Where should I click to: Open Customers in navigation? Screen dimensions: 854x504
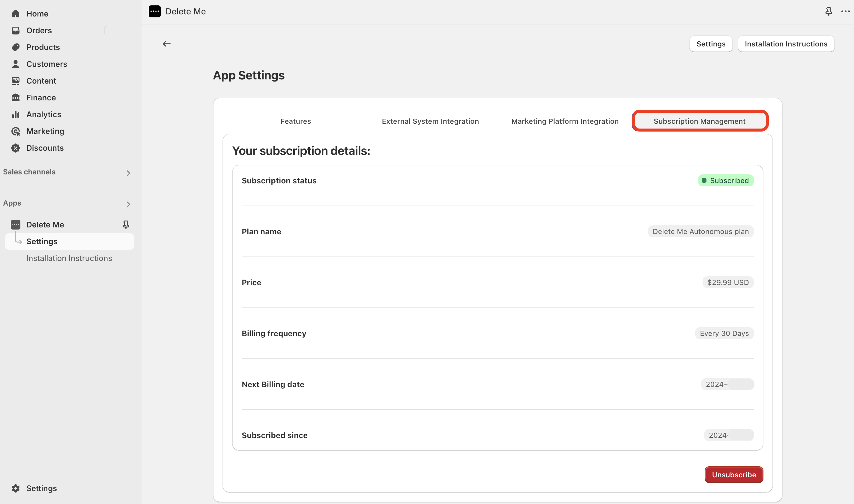coord(46,64)
